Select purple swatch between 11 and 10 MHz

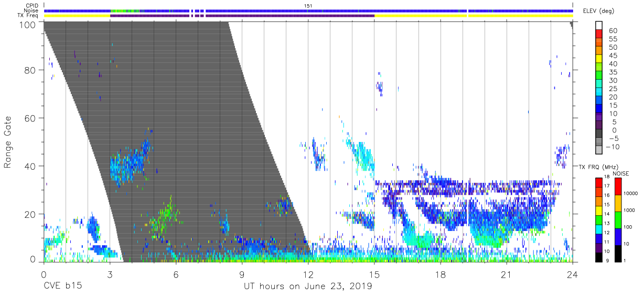pyautogui.click(x=598, y=248)
